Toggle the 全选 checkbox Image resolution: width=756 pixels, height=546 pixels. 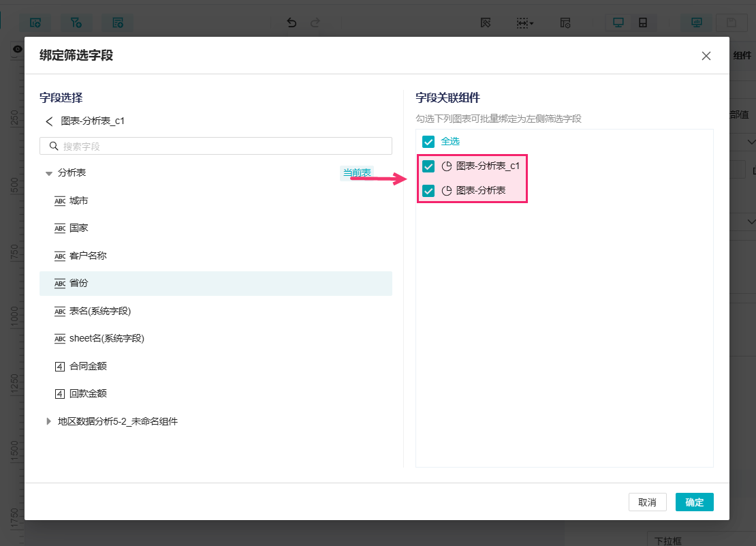pyautogui.click(x=428, y=142)
